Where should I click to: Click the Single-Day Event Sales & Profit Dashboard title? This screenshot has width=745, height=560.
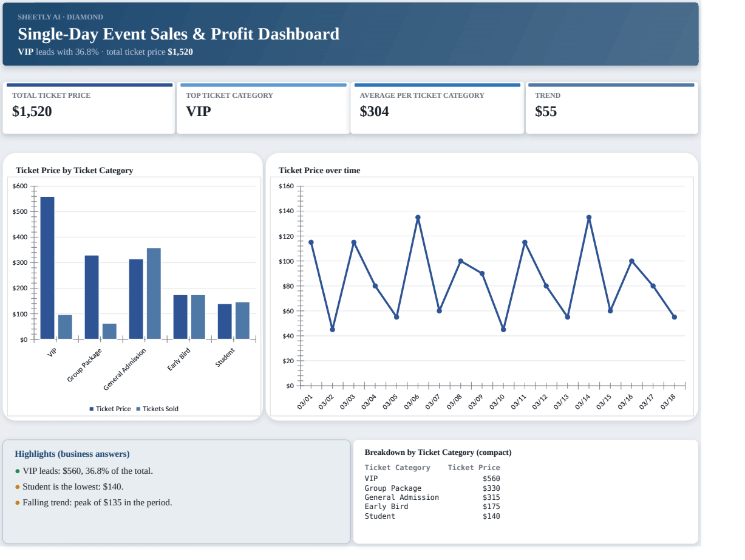click(x=179, y=34)
